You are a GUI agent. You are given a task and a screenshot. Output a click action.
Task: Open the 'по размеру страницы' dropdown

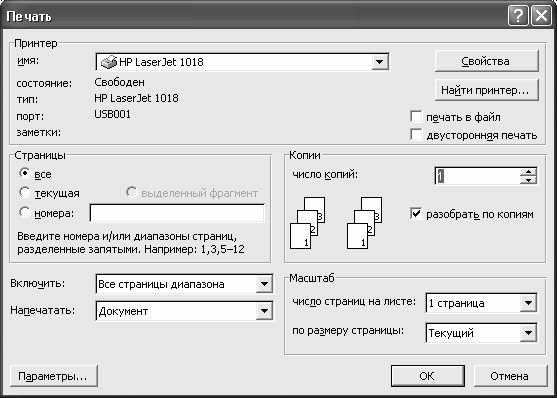click(x=528, y=333)
